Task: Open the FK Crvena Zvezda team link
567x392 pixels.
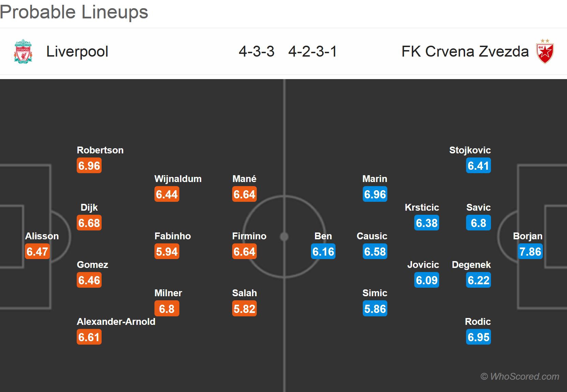Action: (x=465, y=51)
